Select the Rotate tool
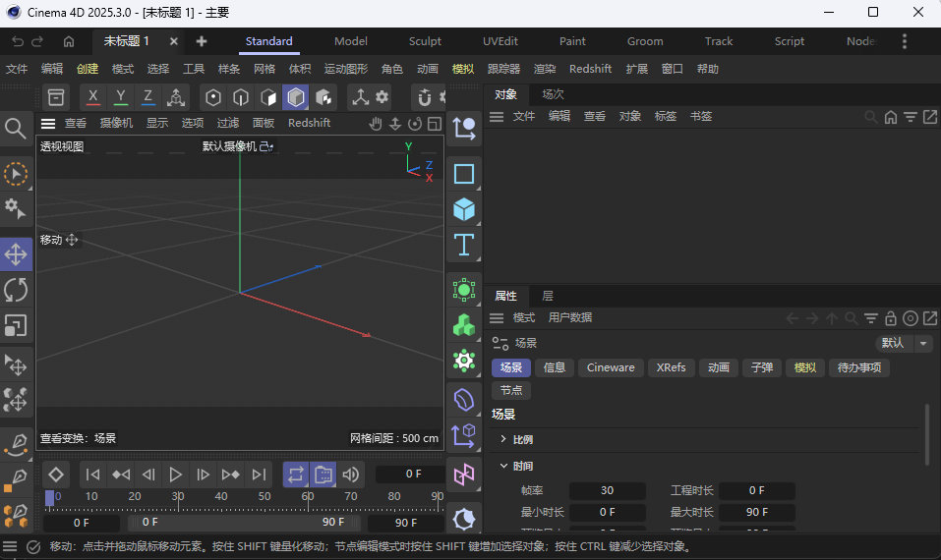The height and width of the screenshot is (560, 941). pos(16,290)
